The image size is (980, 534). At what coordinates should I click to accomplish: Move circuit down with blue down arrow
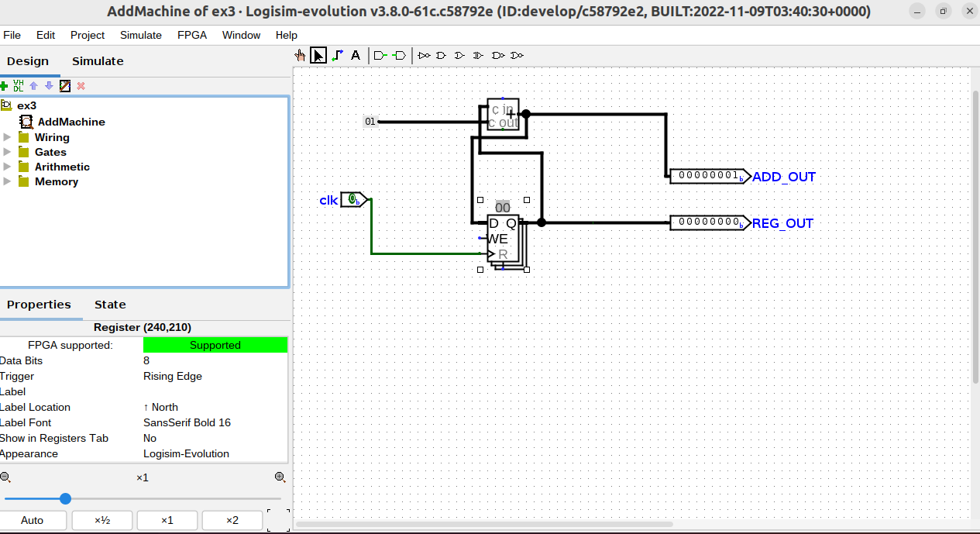click(49, 85)
